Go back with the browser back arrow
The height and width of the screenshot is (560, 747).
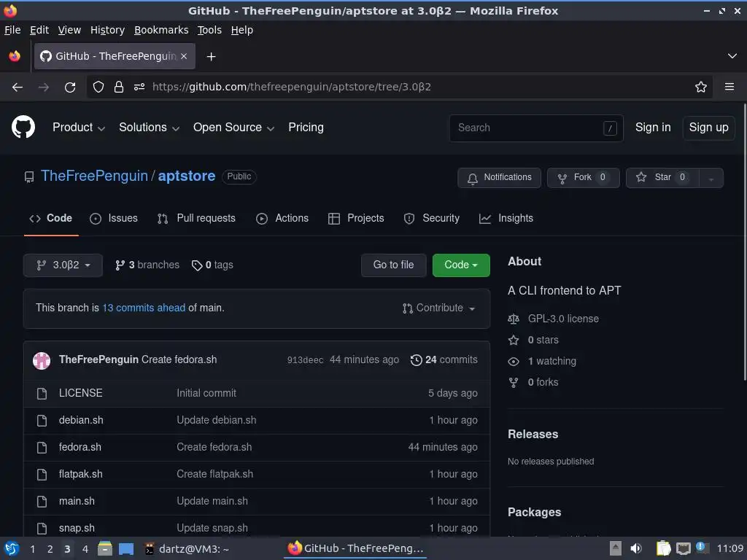tap(18, 87)
